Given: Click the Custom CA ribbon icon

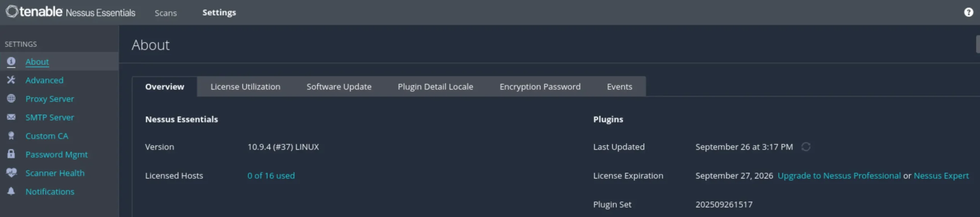Looking at the screenshot, I should (x=11, y=136).
